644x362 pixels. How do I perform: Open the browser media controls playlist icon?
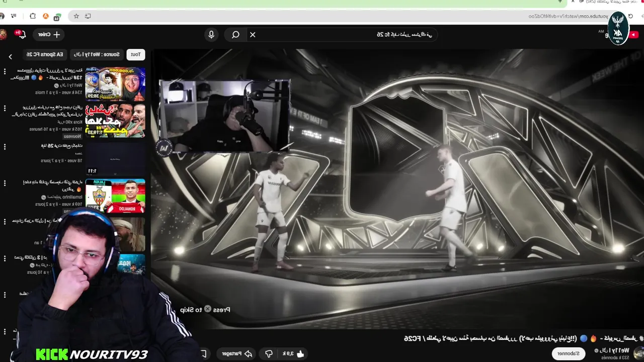point(13,16)
